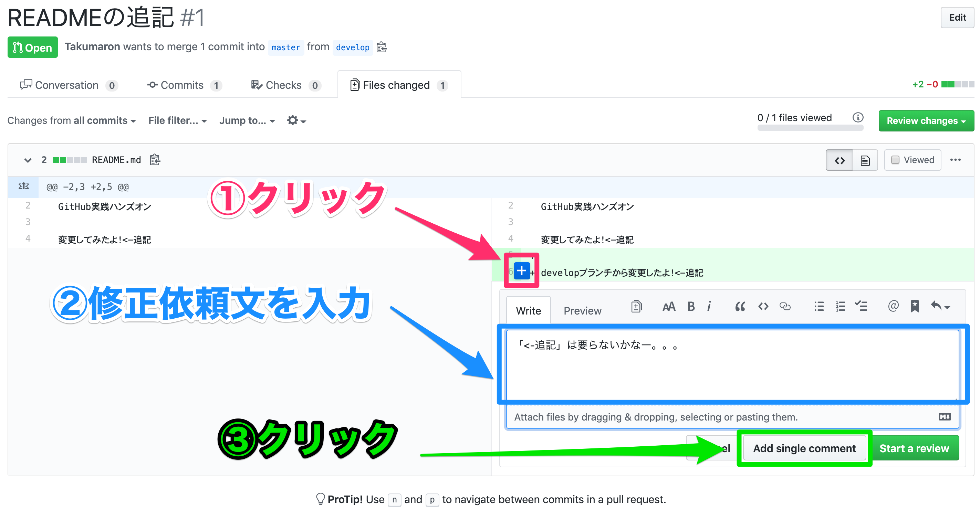Switch to Commits tab
This screenshot has width=980, height=510.
pyautogui.click(x=185, y=85)
